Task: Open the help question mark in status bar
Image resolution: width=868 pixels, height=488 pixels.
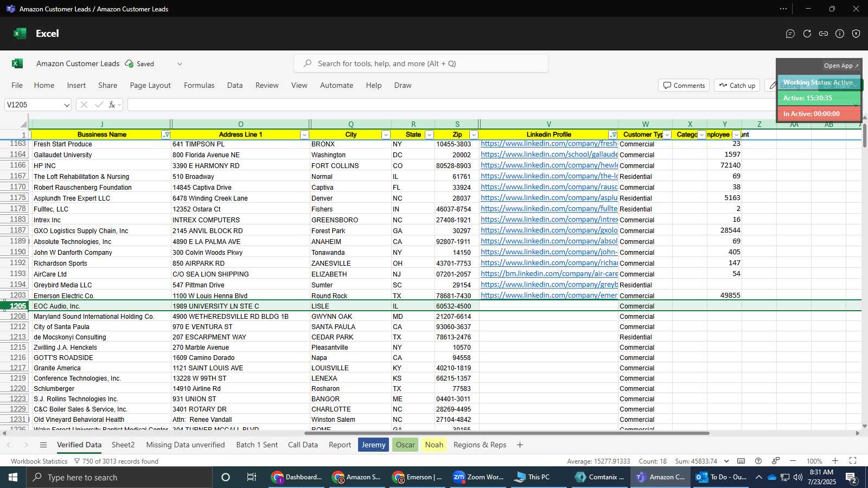Action: tap(758, 461)
